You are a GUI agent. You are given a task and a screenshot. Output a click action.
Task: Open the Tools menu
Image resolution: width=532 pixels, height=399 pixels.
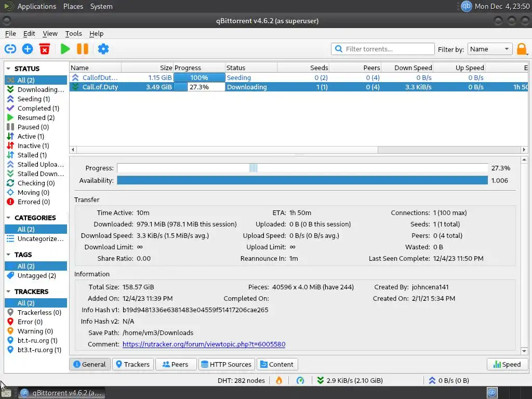click(x=74, y=34)
